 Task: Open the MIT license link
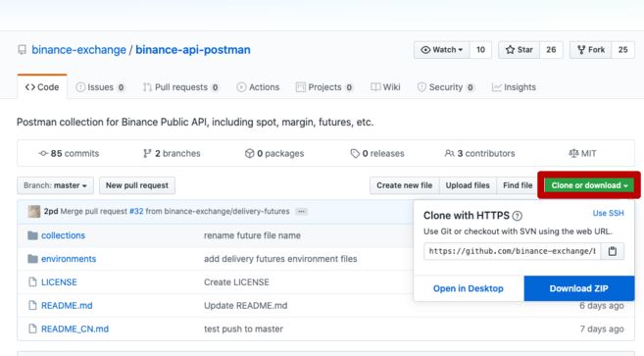coord(582,153)
